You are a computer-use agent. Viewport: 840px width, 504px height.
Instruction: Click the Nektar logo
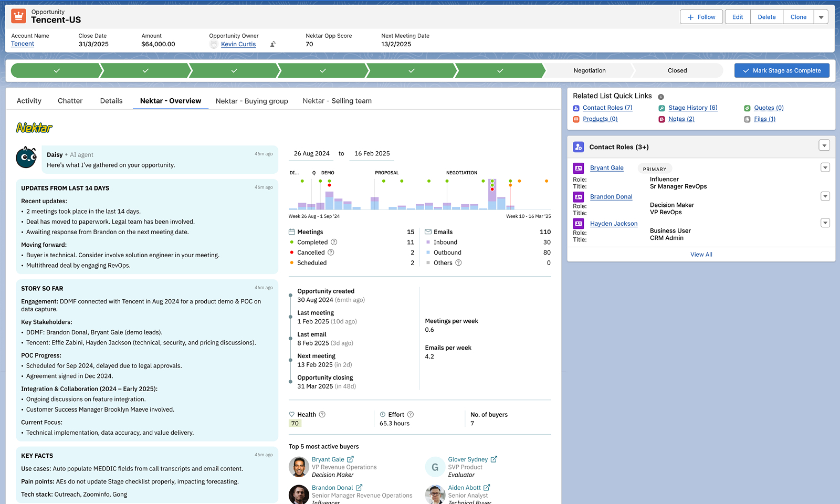pos(35,128)
